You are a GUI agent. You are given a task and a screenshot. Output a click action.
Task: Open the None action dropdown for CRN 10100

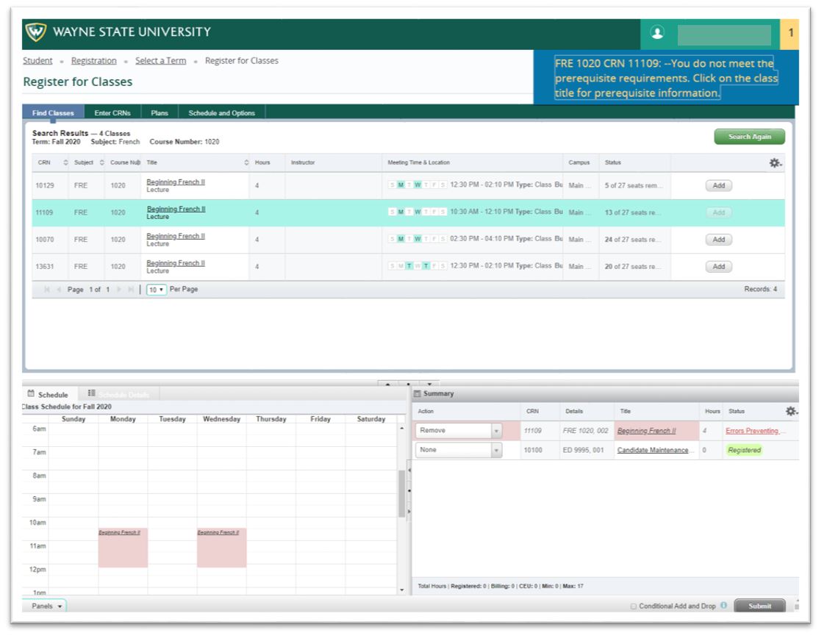pyautogui.click(x=458, y=450)
